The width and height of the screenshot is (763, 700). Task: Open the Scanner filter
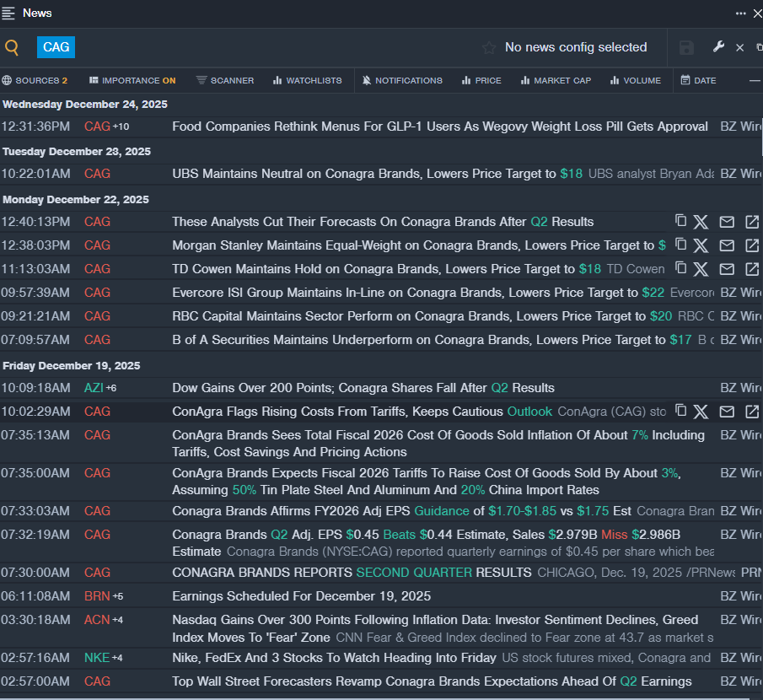225,80
